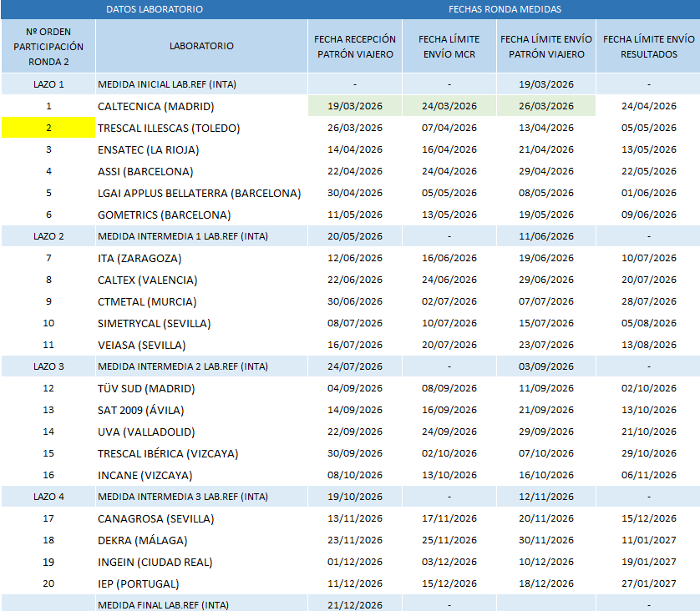Click the FECHA LÍMITE ENVÍO MCR header
This screenshot has height=611, width=700.
point(449,46)
